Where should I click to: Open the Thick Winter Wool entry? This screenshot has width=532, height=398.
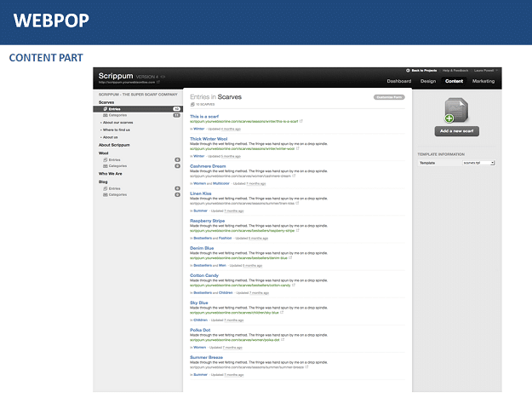pyautogui.click(x=209, y=139)
